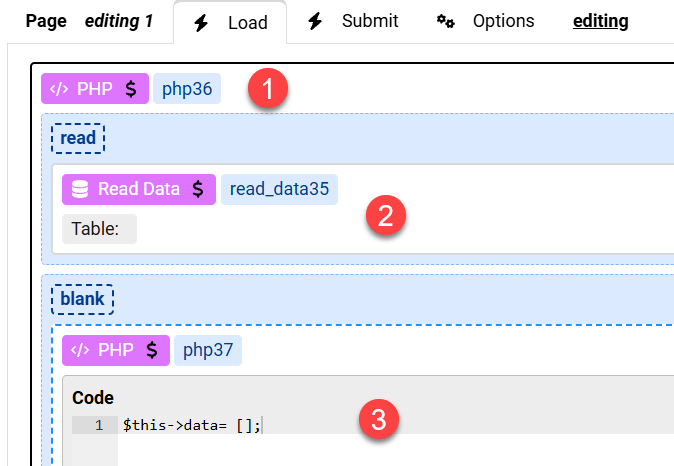Screen dimensions: 674x466
Task: Click the code icon in php37 PHP badge
Action: pos(80,350)
